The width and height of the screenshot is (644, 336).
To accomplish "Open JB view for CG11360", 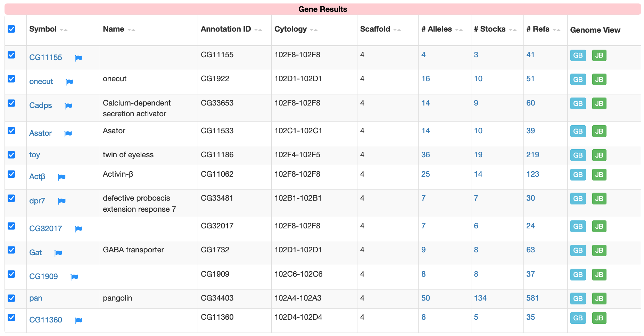I will point(599,318).
